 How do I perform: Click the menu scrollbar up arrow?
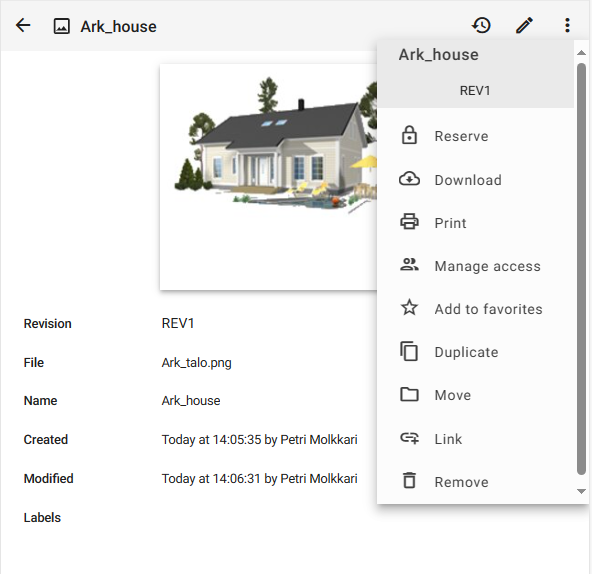tap(581, 53)
